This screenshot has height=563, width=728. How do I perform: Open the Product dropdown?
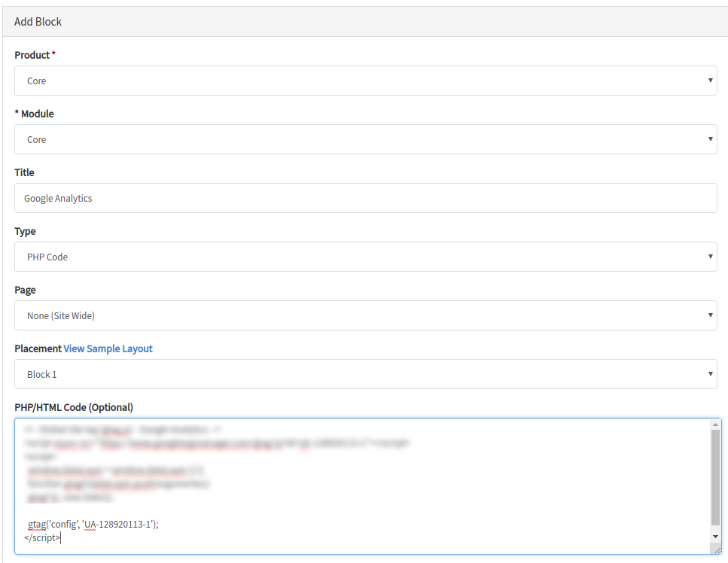click(x=366, y=81)
